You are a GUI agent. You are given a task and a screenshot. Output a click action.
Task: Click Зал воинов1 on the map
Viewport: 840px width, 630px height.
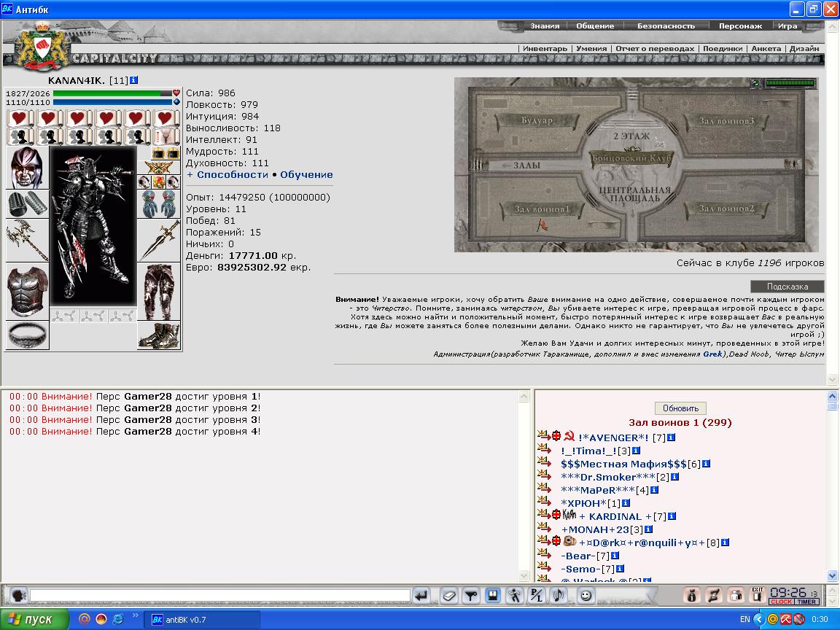click(x=542, y=209)
